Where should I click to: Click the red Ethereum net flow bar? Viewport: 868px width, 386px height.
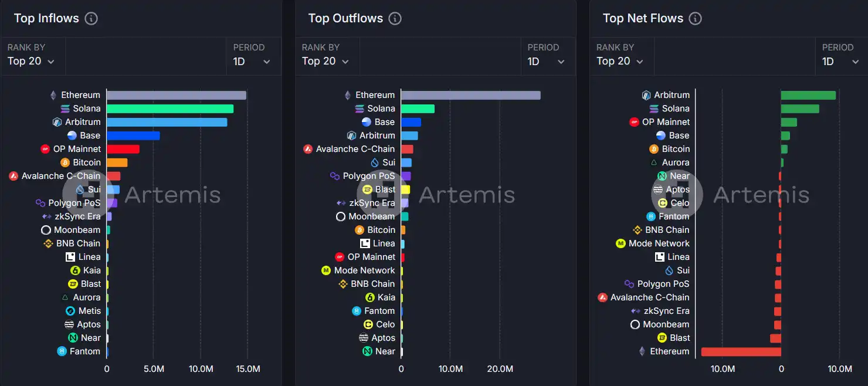tap(741, 351)
